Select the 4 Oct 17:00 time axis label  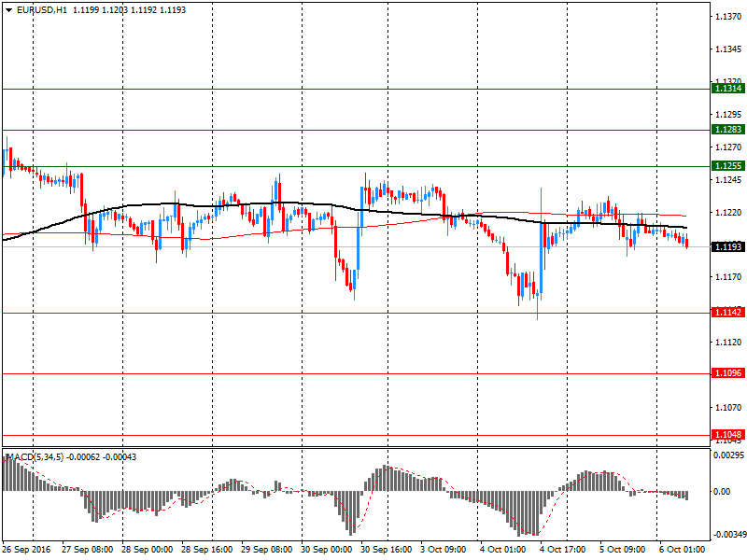click(563, 550)
